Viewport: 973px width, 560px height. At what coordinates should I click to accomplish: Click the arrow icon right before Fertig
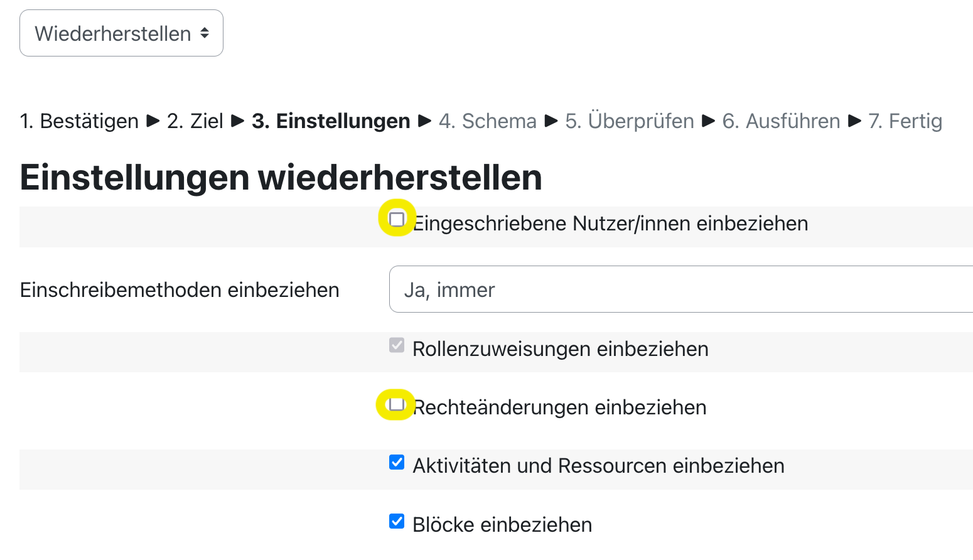coord(854,121)
